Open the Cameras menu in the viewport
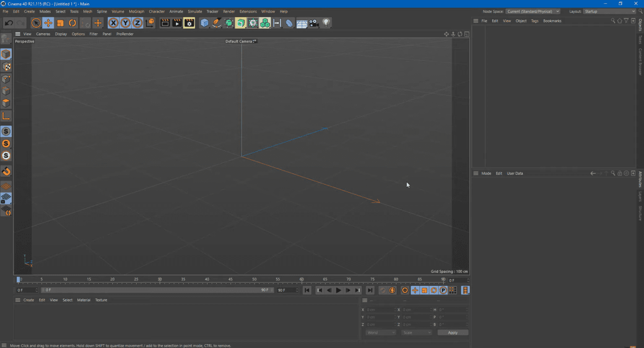The width and height of the screenshot is (644, 348). click(43, 34)
